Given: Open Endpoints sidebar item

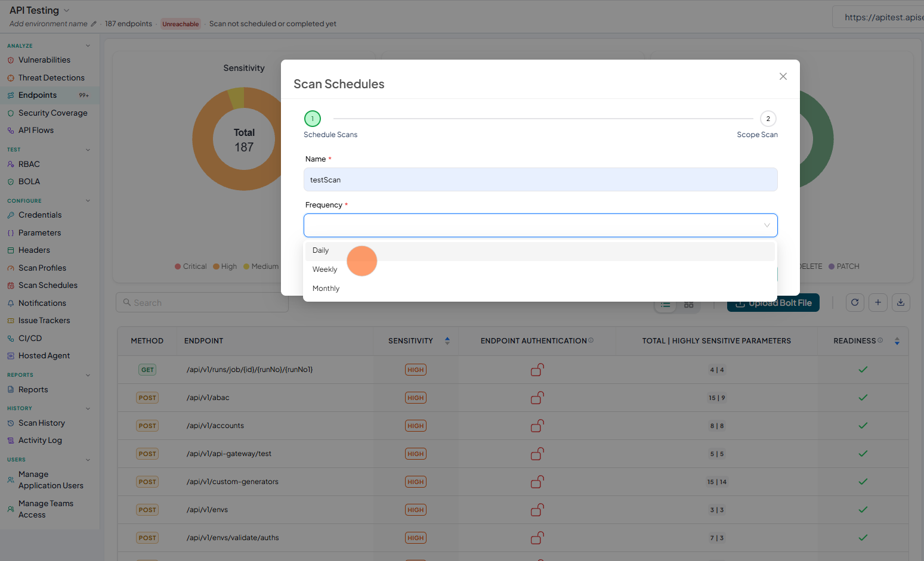Looking at the screenshot, I should click(x=50, y=95).
